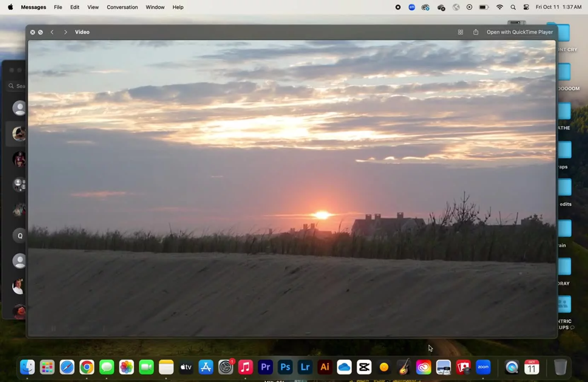Enter full screen for the video preview
The image size is (588, 382).
click(40, 32)
